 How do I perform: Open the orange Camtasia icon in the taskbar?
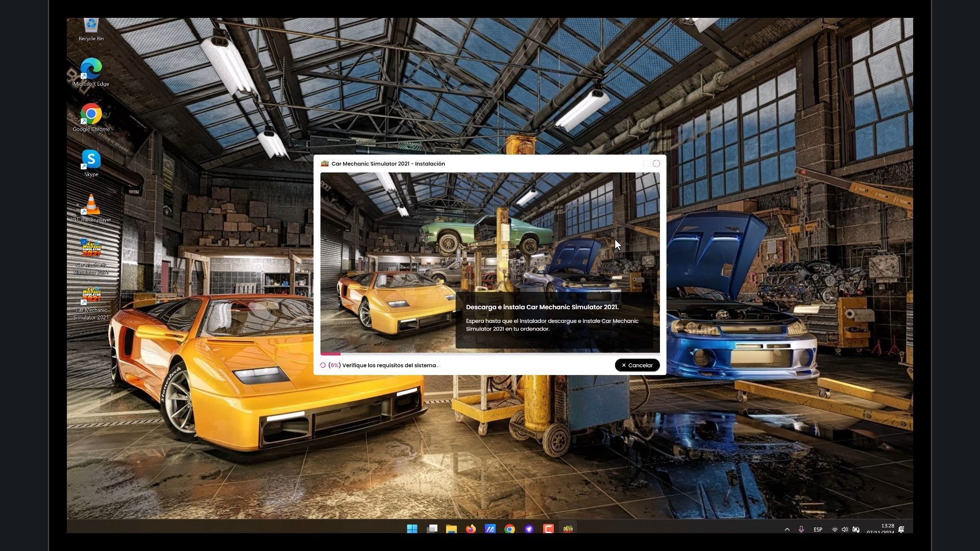point(548,529)
